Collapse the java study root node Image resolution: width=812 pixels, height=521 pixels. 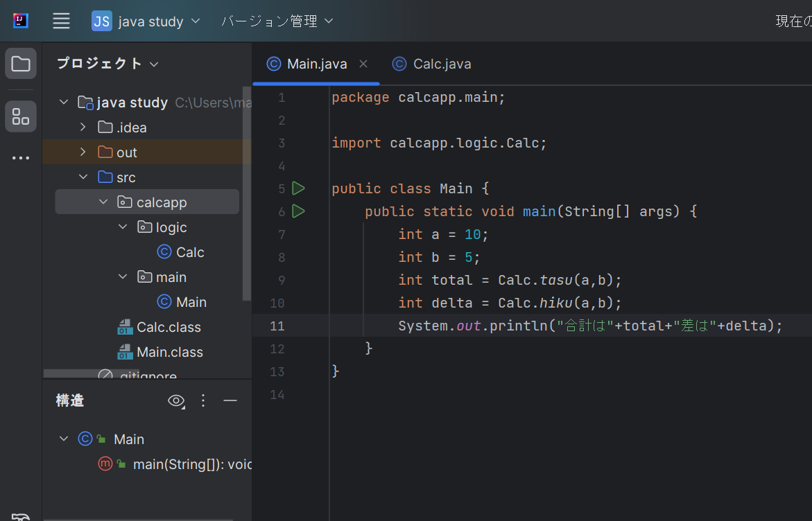(x=64, y=102)
